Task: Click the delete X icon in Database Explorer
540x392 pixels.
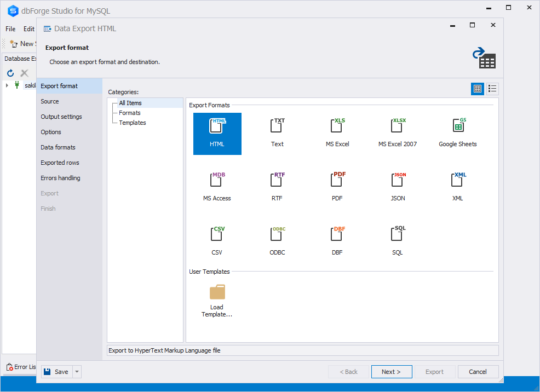Action: point(24,73)
